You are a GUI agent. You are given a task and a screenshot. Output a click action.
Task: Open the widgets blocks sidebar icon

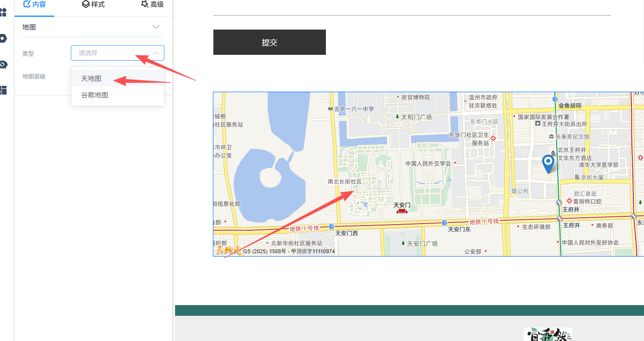pos(3,12)
